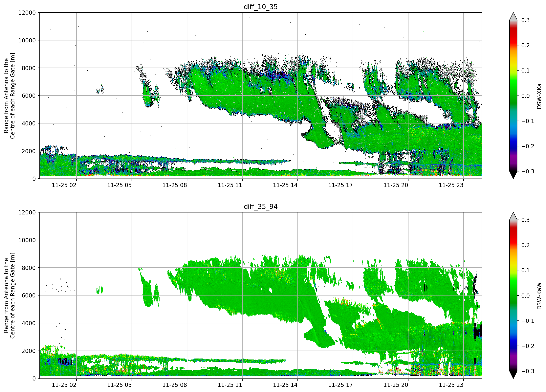546x392 pixels.
Task: Click '8000' y-tick on diff_35_94 plot
Action: (29, 268)
